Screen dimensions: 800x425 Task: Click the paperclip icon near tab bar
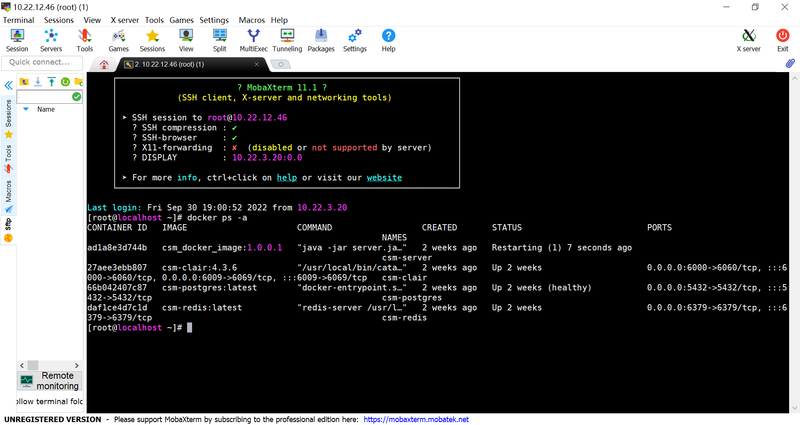click(x=790, y=63)
